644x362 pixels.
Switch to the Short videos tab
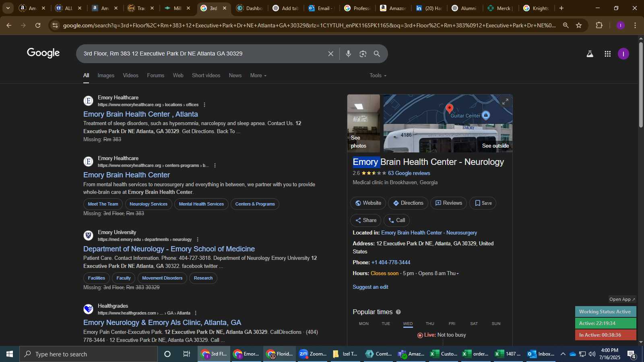[206, 76]
